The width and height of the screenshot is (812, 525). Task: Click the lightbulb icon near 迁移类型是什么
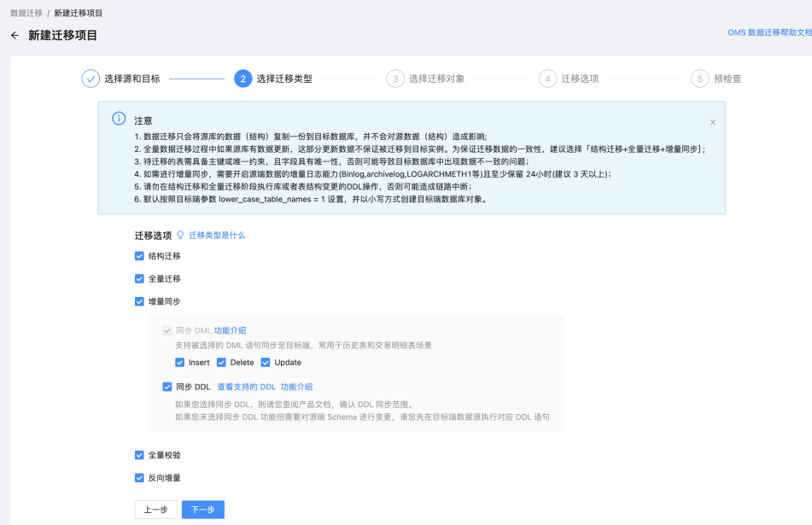[x=180, y=235]
